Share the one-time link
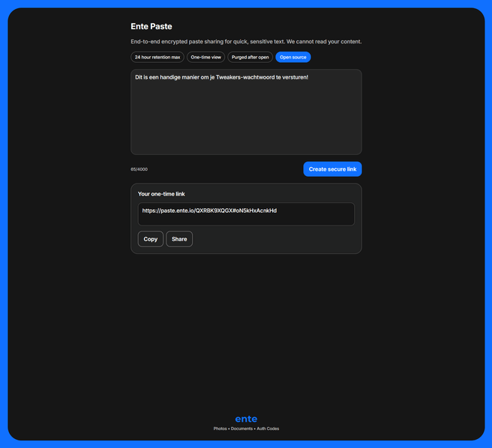Screen dimensions: 492x448 [x=179, y=239]
